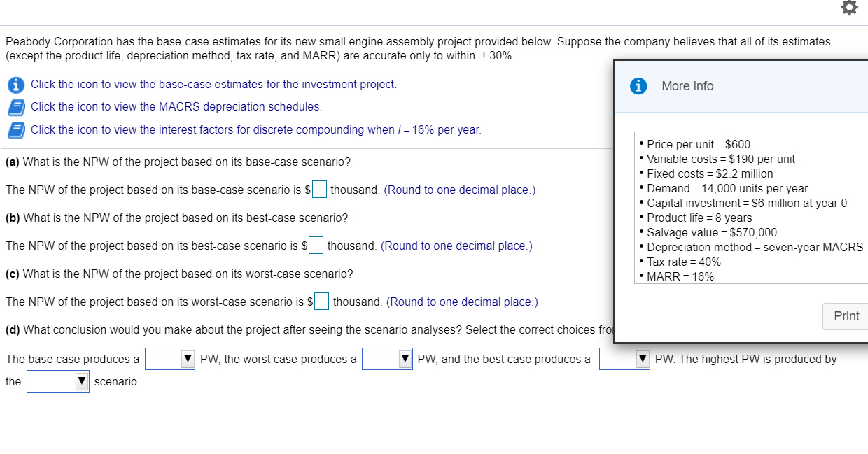Open the interest factors for discrete compounding icon
This screenshot has width=868, height=454.
15,129
